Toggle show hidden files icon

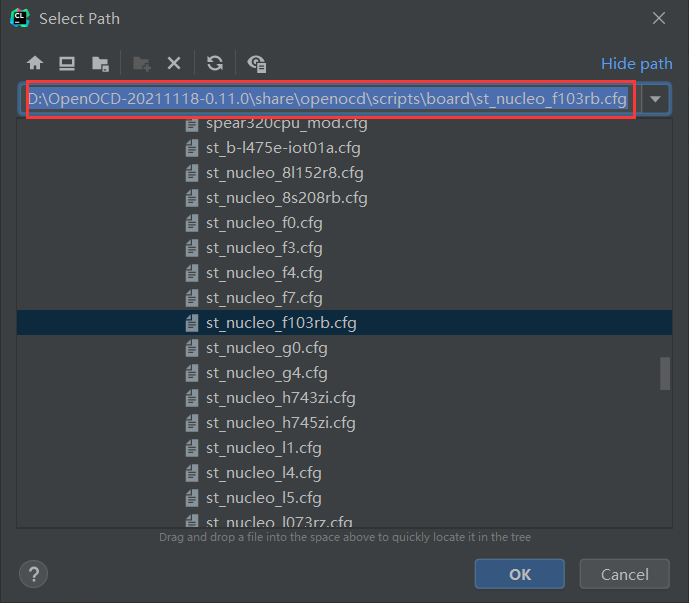click(x=257, y=64)
